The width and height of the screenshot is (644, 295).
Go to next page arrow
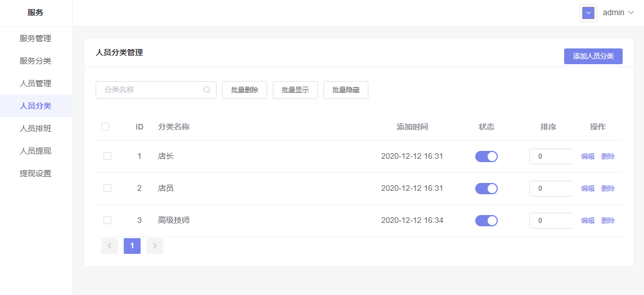[155, 246]
